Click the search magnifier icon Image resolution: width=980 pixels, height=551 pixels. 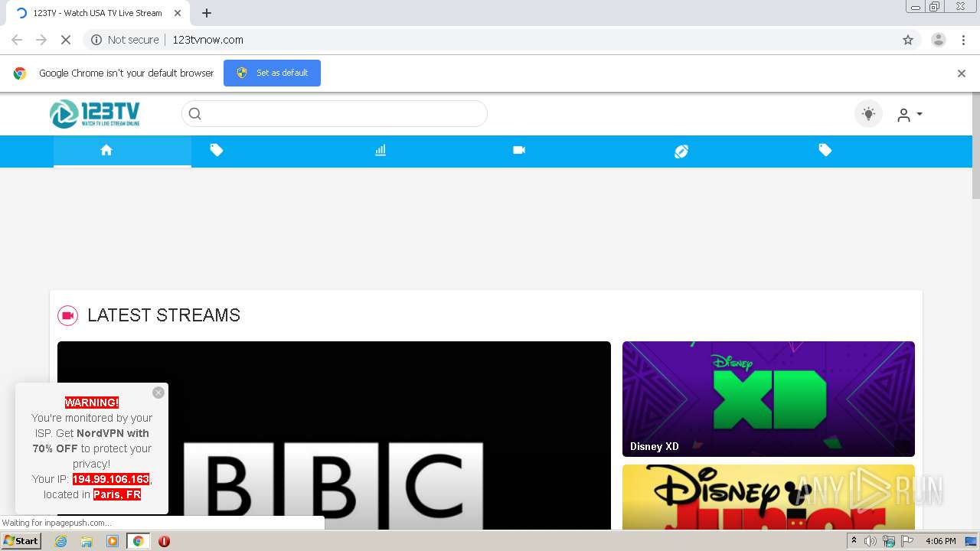pos(195,114)
